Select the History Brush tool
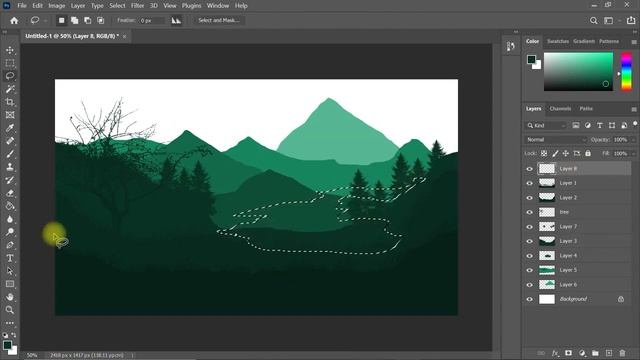640x360 pixels. tap(10, 180)
